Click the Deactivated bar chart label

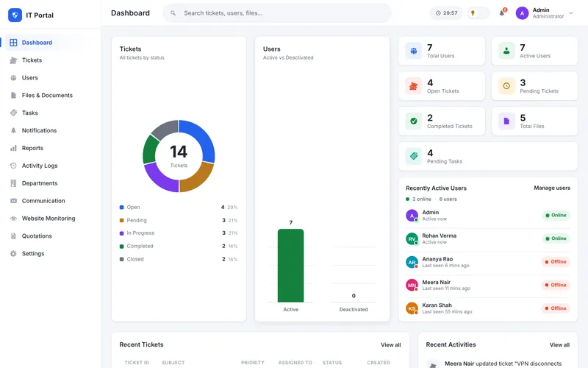[354, 309]
